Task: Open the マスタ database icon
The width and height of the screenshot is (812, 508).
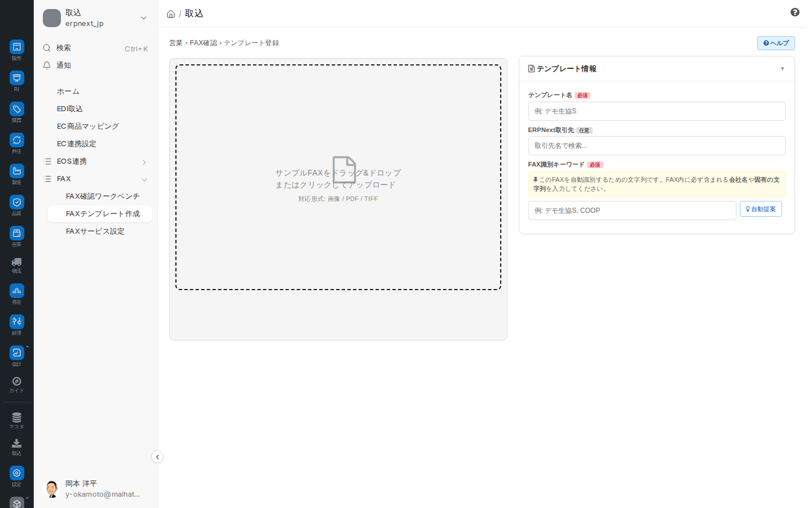Action: click(17, 418)
